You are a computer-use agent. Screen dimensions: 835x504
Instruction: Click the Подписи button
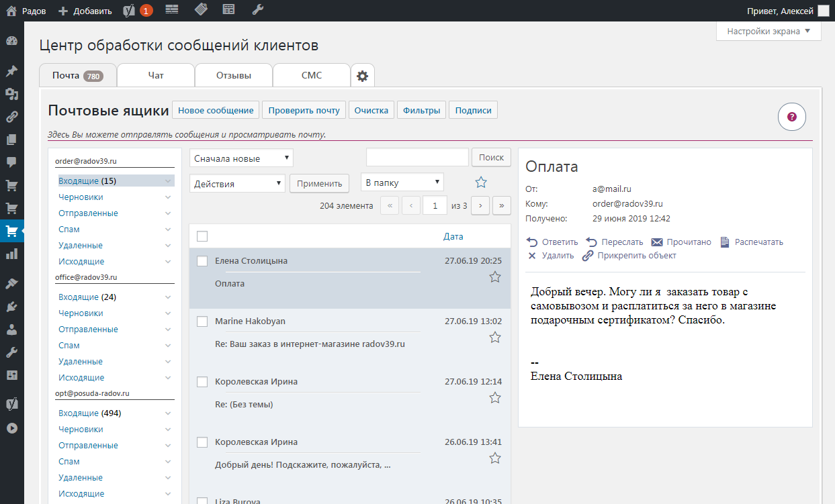(473, 110)
